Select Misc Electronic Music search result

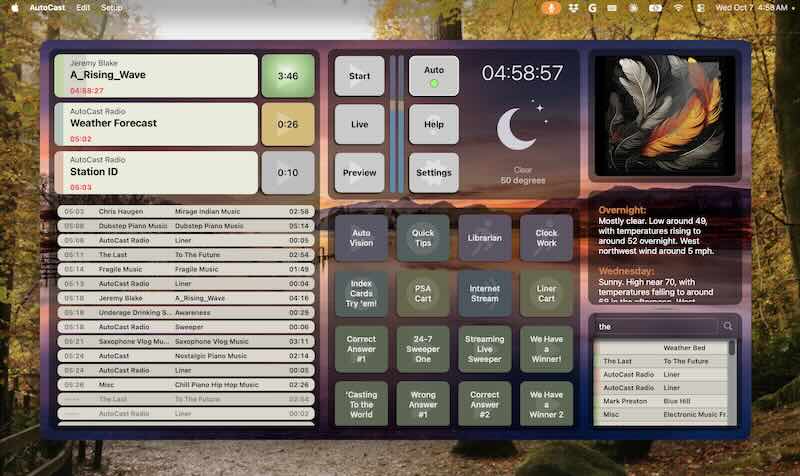[662, 415]
